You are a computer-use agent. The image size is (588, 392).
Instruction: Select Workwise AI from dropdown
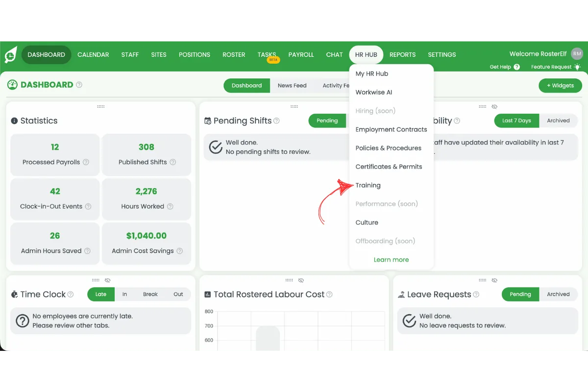tap(374, 92)
